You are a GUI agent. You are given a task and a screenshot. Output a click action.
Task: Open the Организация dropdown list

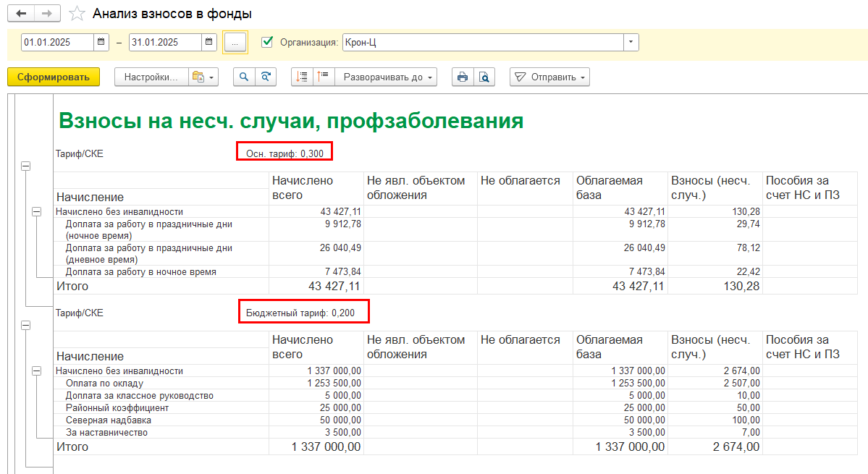pos(631,43)
